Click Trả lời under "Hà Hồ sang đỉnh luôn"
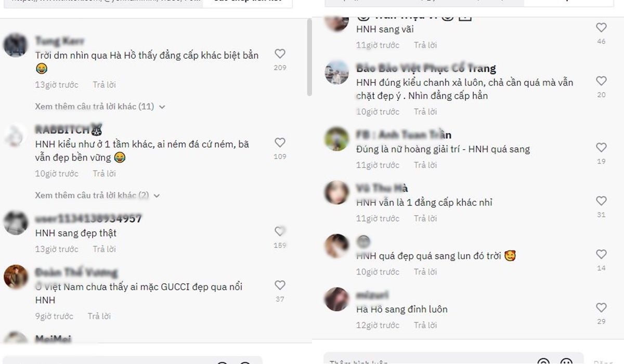The height and width of the screenshot is (364, 624). [425, 325]
